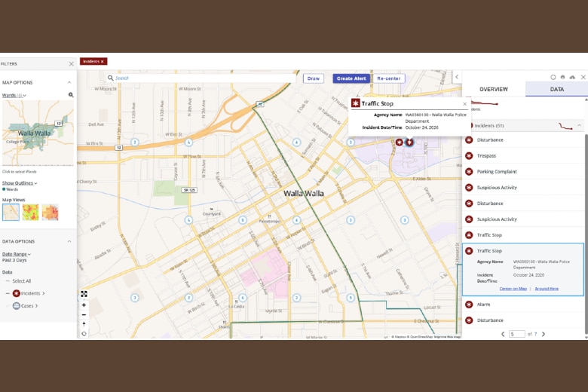Reset map bearing with compass icon
This screenshot has width=588, height=392.
click(84, 324)
